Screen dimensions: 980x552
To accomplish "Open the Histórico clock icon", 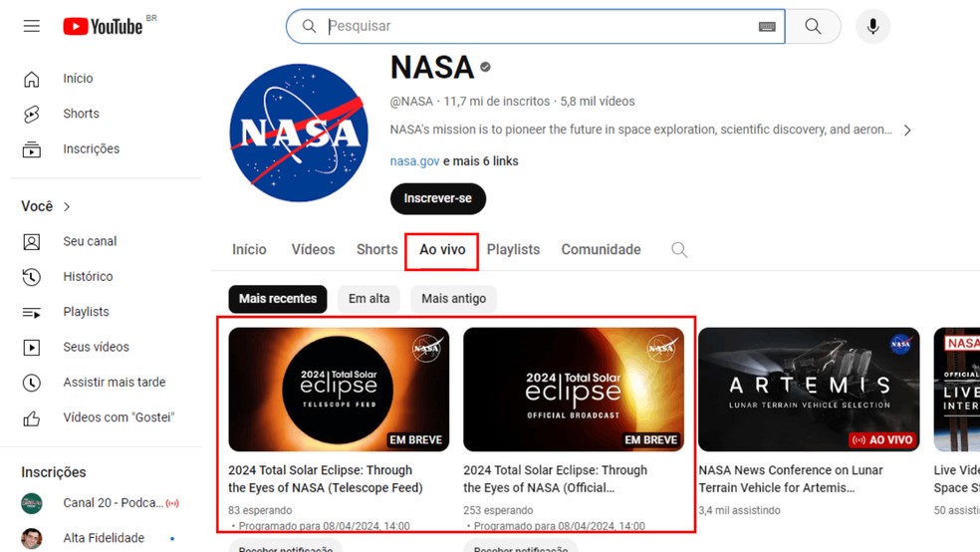I will pos(32,277).
